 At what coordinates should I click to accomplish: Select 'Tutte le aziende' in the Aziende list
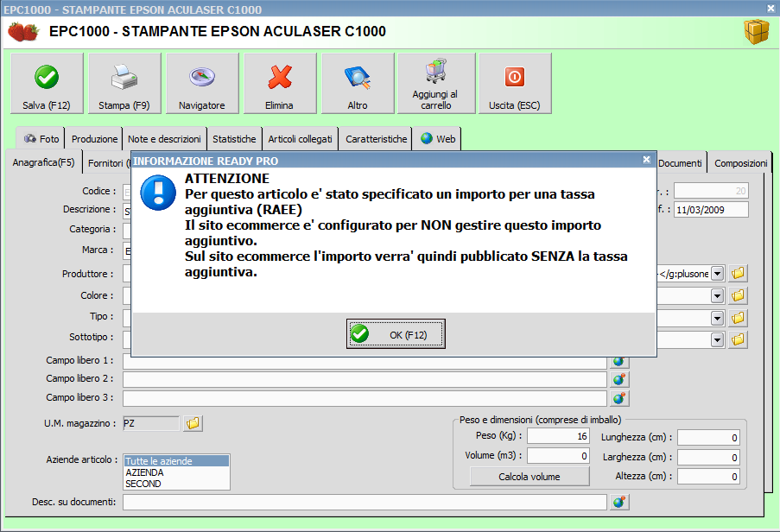tap(176, 461)
